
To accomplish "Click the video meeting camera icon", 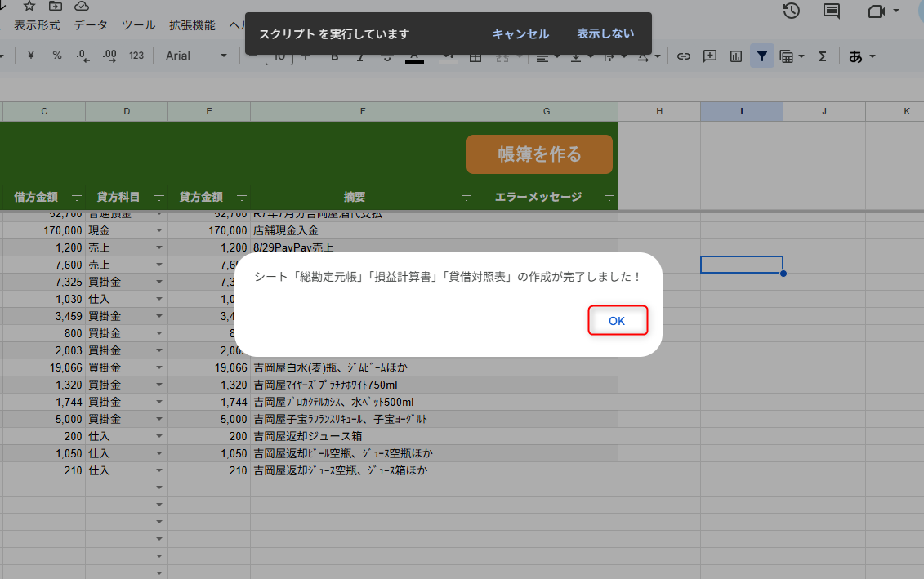I will 877,11.
